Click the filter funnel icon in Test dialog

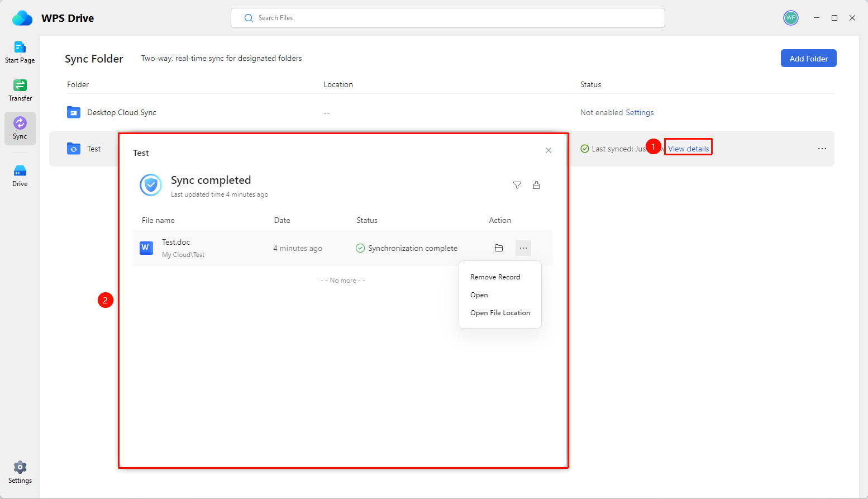click(517, 185)
